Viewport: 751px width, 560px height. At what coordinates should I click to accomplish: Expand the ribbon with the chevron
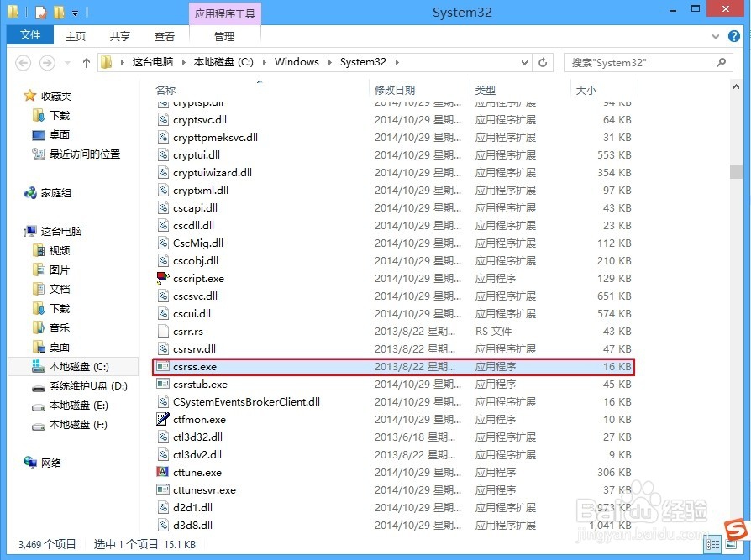point(715,36)
